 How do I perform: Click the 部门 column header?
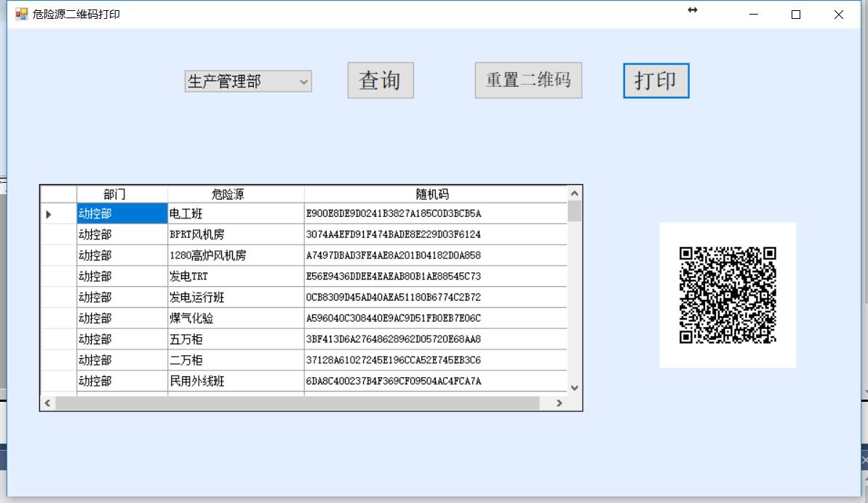pyautogui.click(x=122, y=194)
